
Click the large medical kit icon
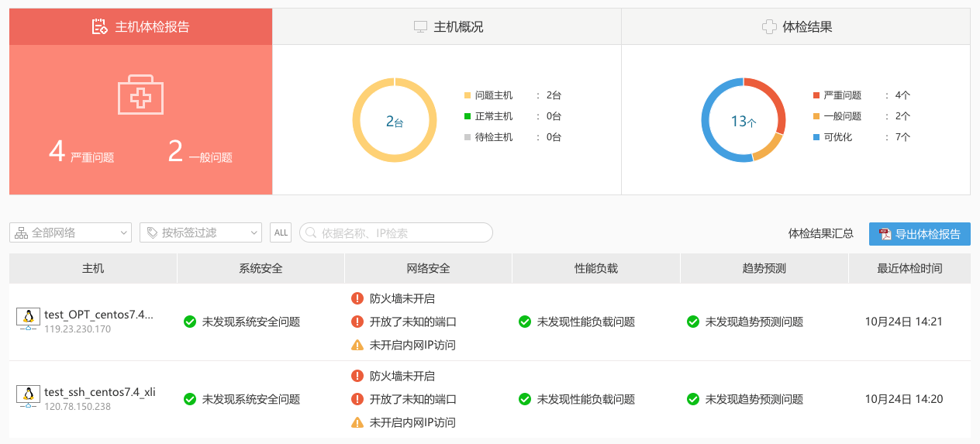pos(140,95)
